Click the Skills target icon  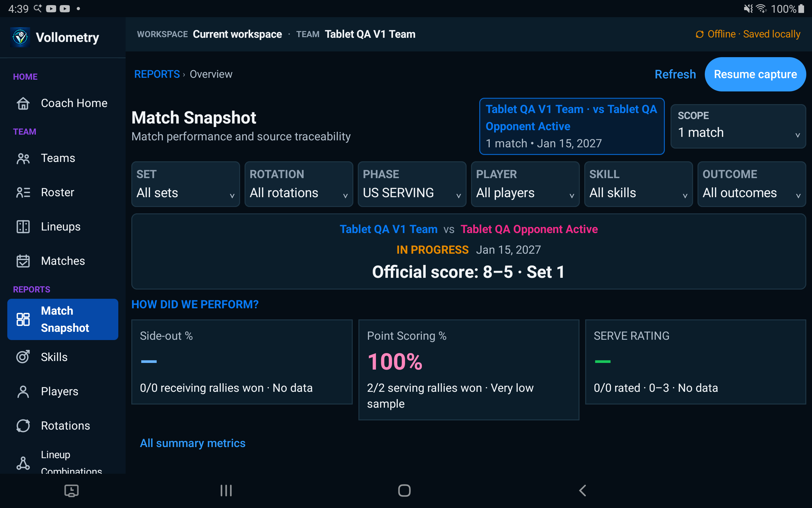click(x=23, y=357)
